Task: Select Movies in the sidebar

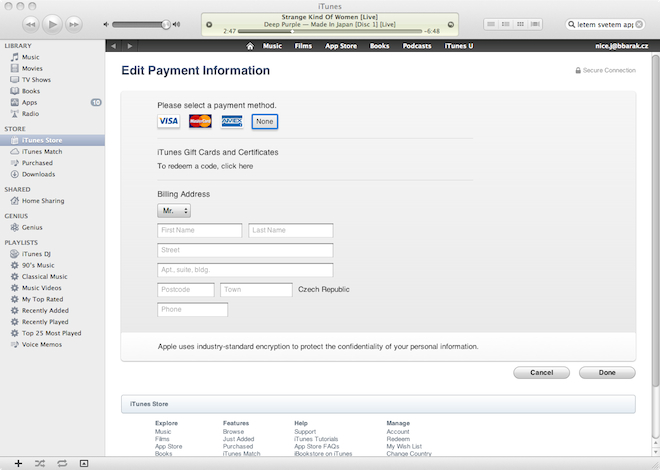Action: (x=52, y=68)
